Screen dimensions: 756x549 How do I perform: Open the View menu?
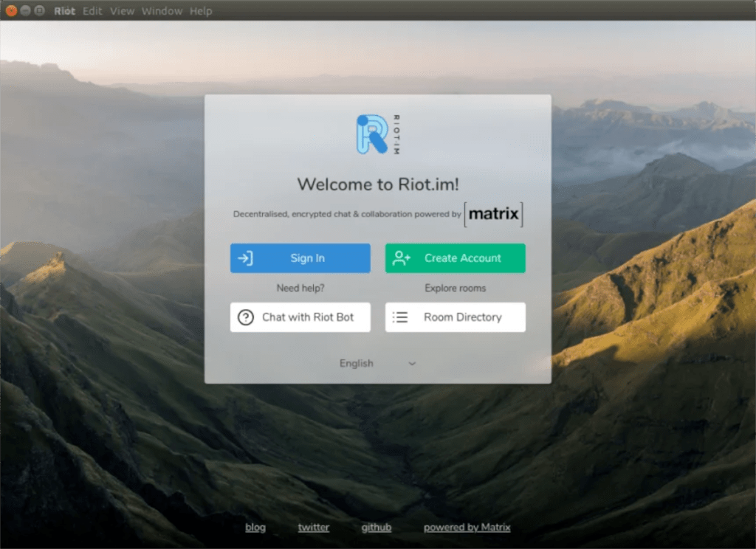coord(122,11)
